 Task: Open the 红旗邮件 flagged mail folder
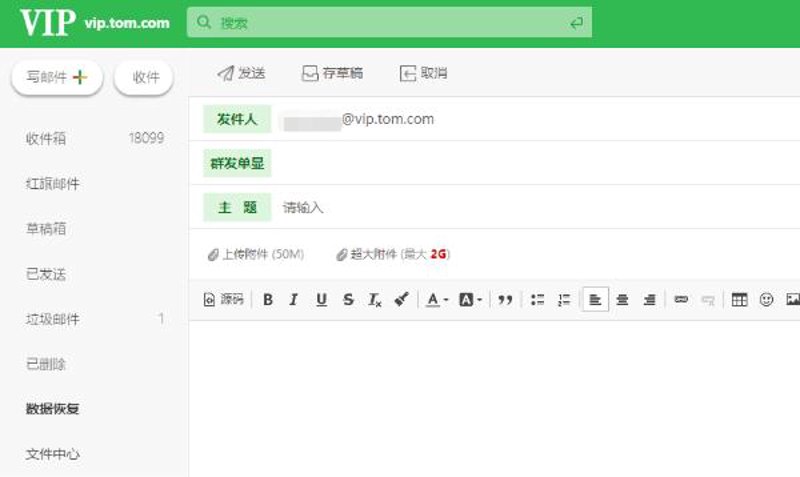click(53, 184)
